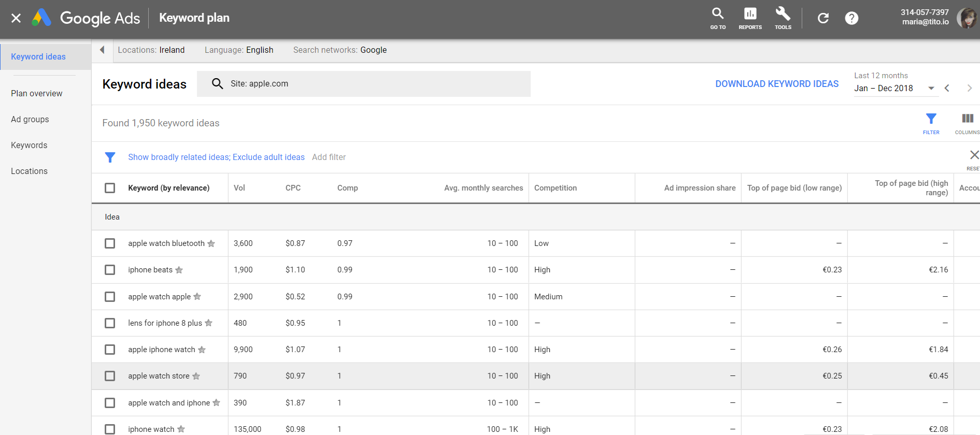Go to previous date period arrow
The height and width of the screenshot is (435, 980).
pos(947,88)
